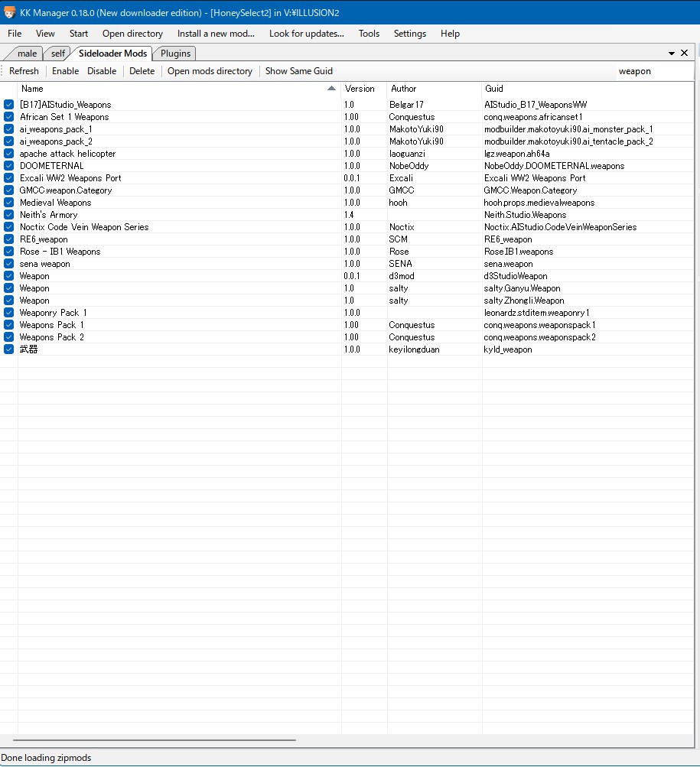Open the tab list dropdown arrow

coord(672,54)
